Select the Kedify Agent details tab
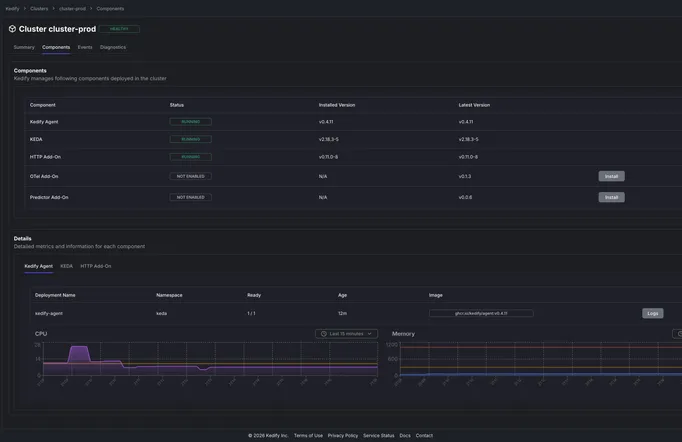Viewport: 682px width, 442px height. [x=39, y=266]
